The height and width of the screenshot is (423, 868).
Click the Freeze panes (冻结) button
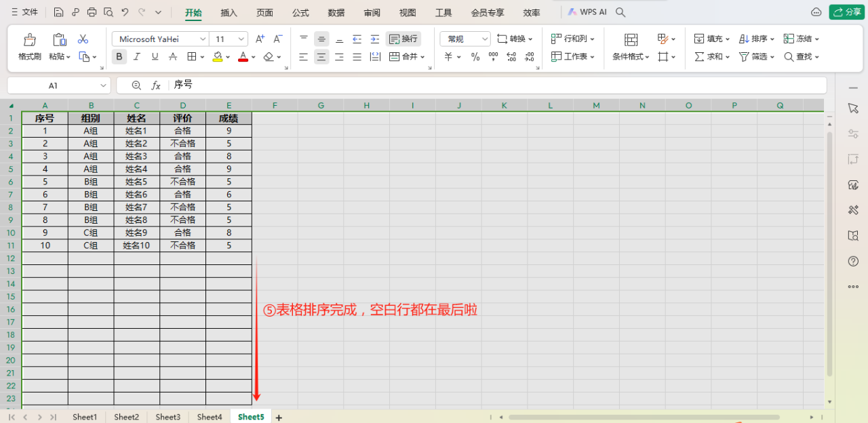pyautogui.click(x=801, y=39)
